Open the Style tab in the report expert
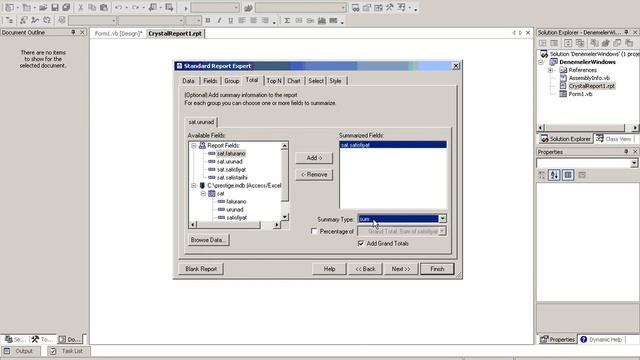The image size is (640, 360). [336, 81]
